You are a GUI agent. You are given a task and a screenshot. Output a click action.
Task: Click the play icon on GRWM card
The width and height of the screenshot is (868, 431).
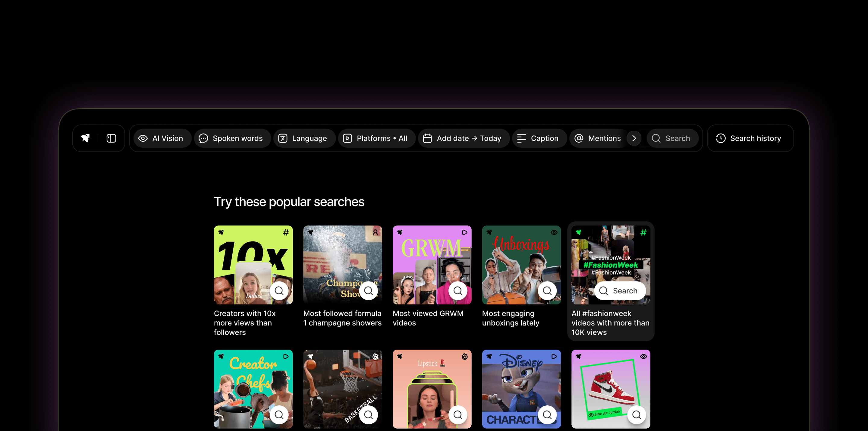point(464,232)
